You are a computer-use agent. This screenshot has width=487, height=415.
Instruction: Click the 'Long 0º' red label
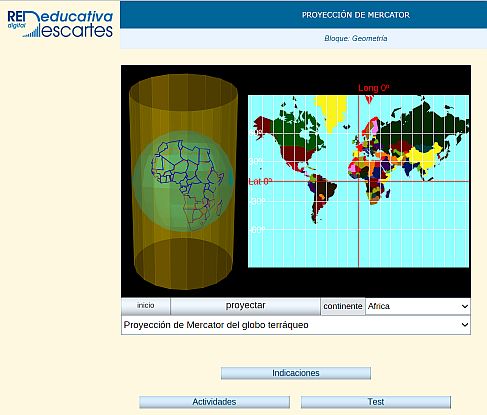tap(374, 88)
